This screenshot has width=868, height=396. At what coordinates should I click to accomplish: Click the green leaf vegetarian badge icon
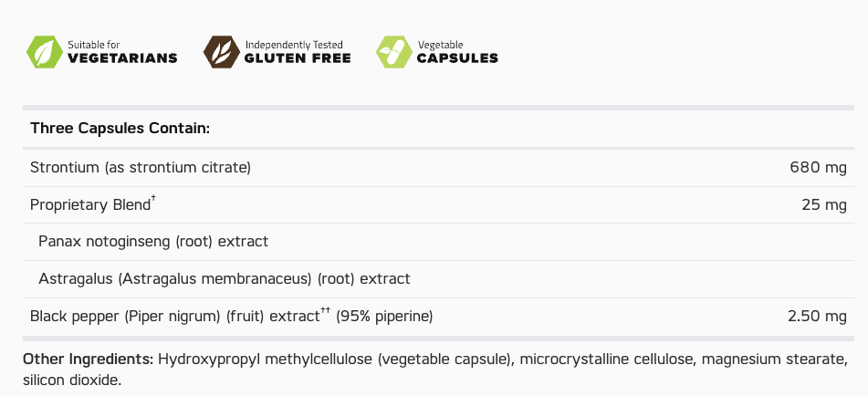point(42,52)
